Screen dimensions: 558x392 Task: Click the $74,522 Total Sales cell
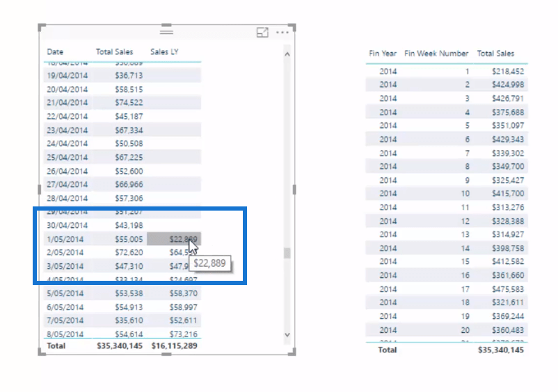(x=129, y=103)
